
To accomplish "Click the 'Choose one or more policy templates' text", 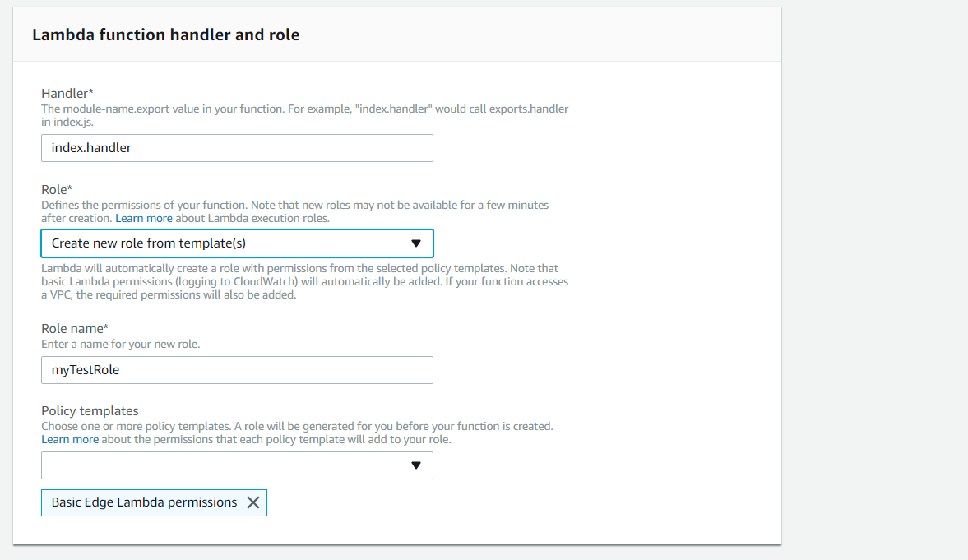I will click(297, 426).
